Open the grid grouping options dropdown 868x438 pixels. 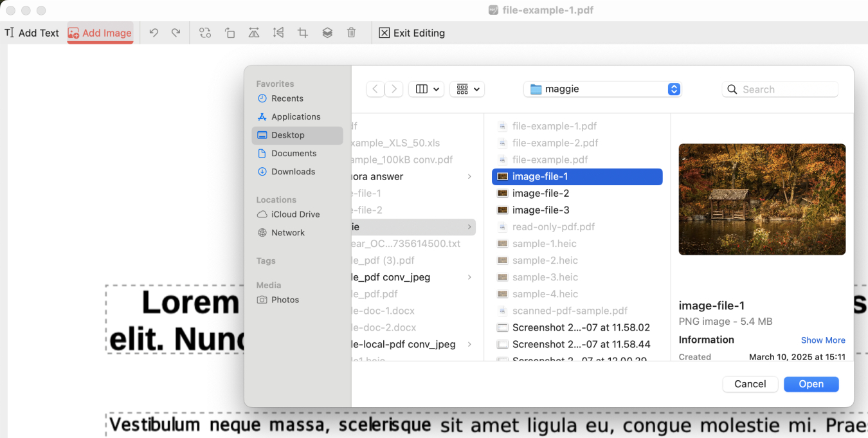coord(468,89)
